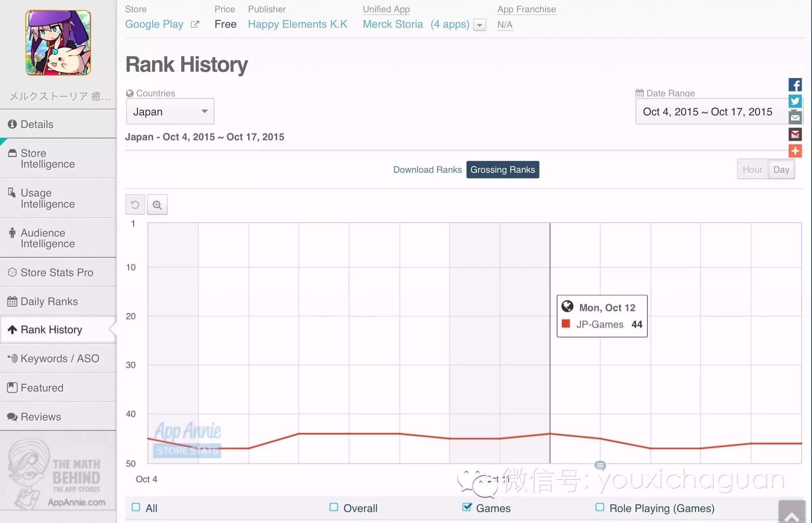Share page via Facebook icon
Image resolution: width=812 pixels, height=523 pixels.
pos(795,85)
